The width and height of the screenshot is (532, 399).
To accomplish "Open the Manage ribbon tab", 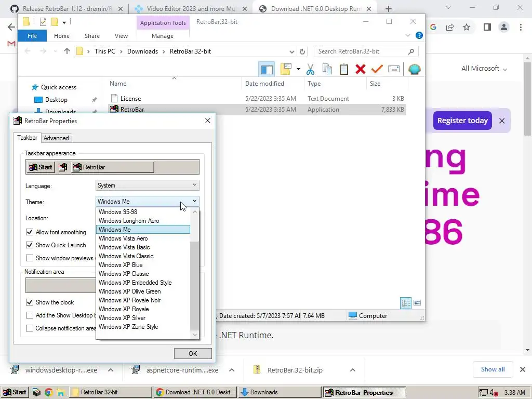I will [x=163, y=36].
